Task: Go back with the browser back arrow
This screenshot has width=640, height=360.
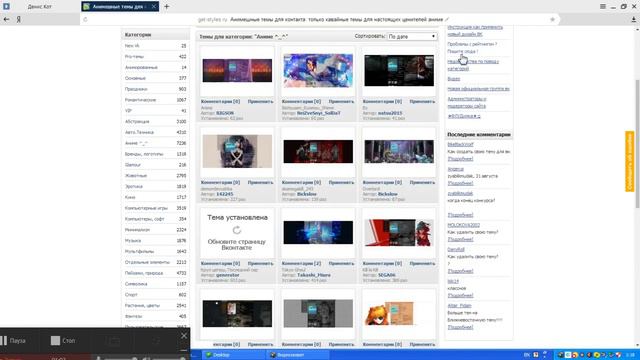Action: pos(6,19)
